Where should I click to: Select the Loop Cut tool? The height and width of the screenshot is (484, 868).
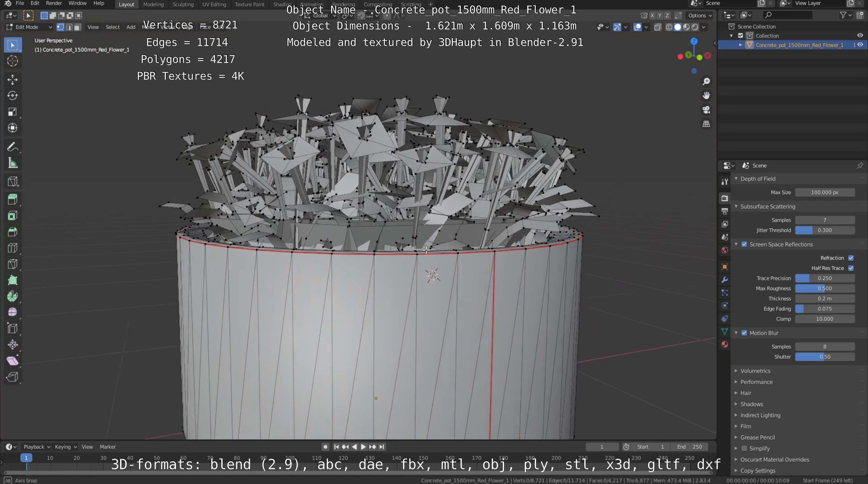13,248
